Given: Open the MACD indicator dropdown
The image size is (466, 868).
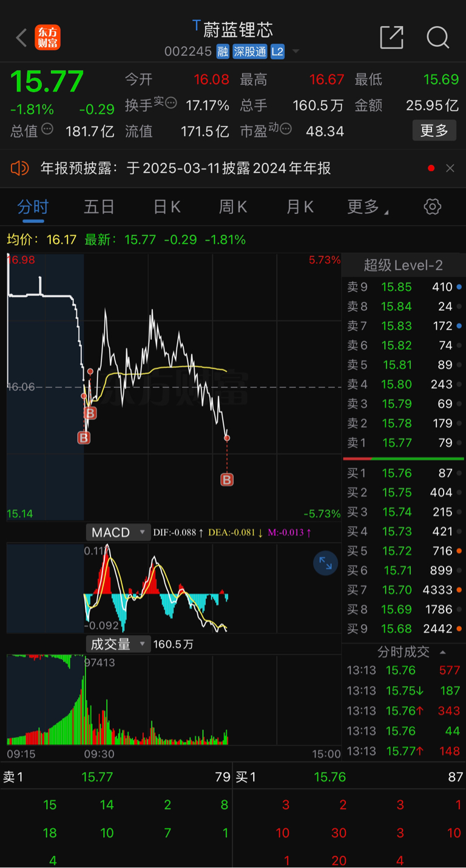Looking at the screenshot, I should pyautogui.click(x=118, y=532).
